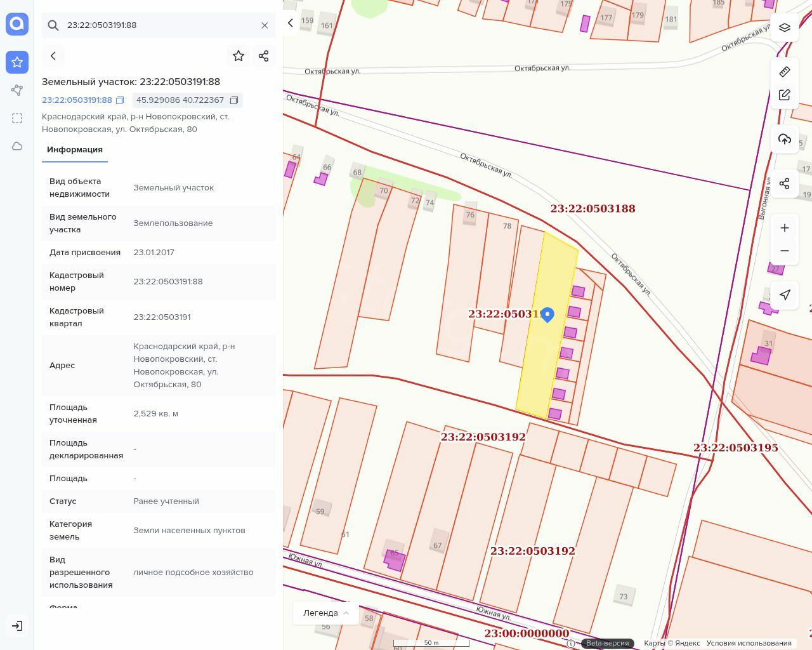Clear the search field with X
This screenshot has height=650, width=812.
(x=265, y=25)
